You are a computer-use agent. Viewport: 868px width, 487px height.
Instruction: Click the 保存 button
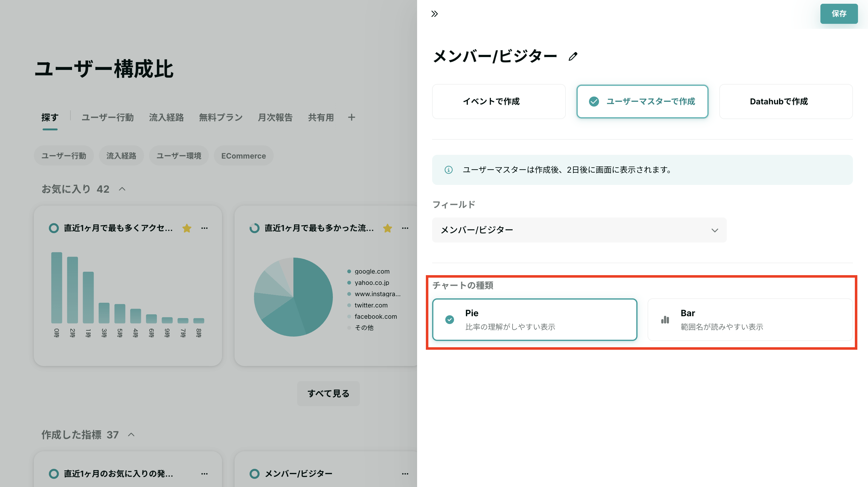(x=839, y=14)
